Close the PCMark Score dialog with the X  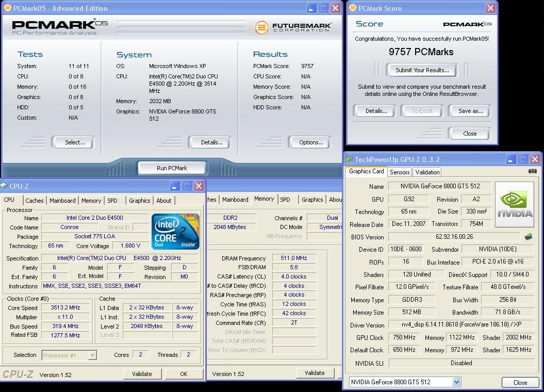click(x=490, y=8)
